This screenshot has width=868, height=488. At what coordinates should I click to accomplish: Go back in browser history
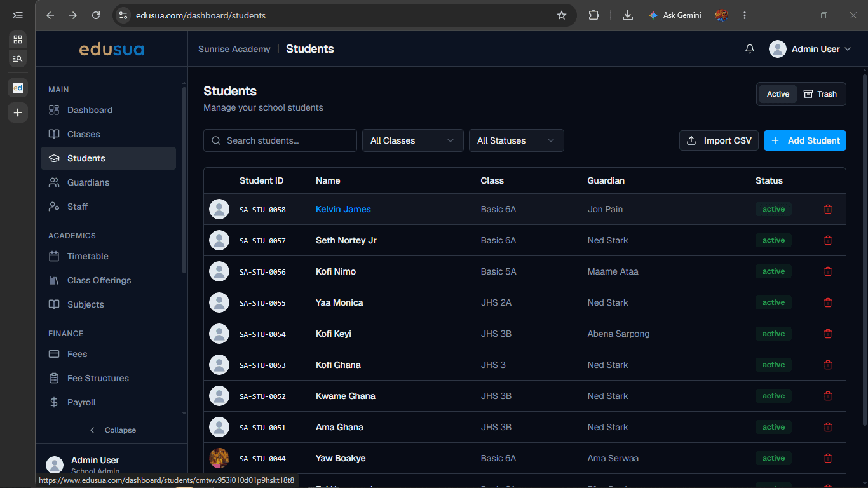[x=50, y=15]
